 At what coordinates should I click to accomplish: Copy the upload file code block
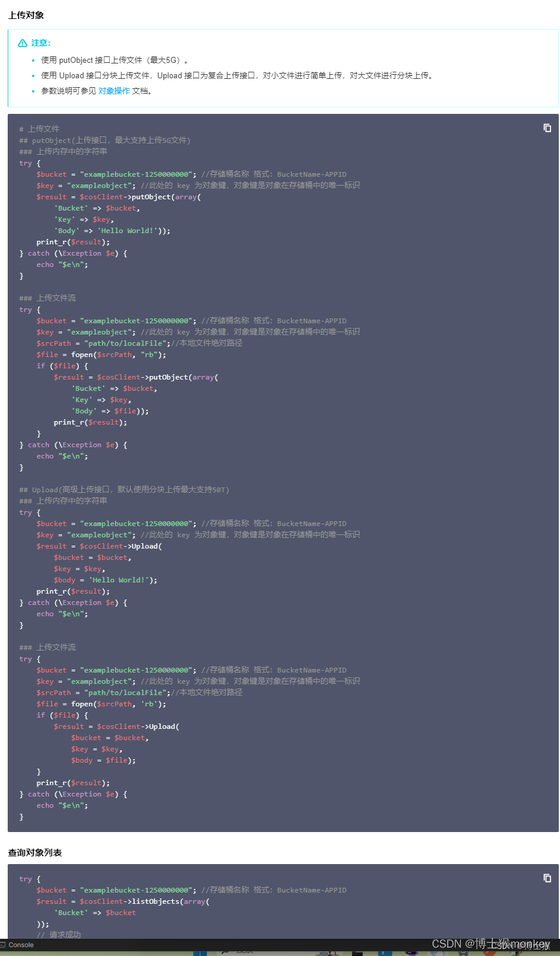point(546,128)
